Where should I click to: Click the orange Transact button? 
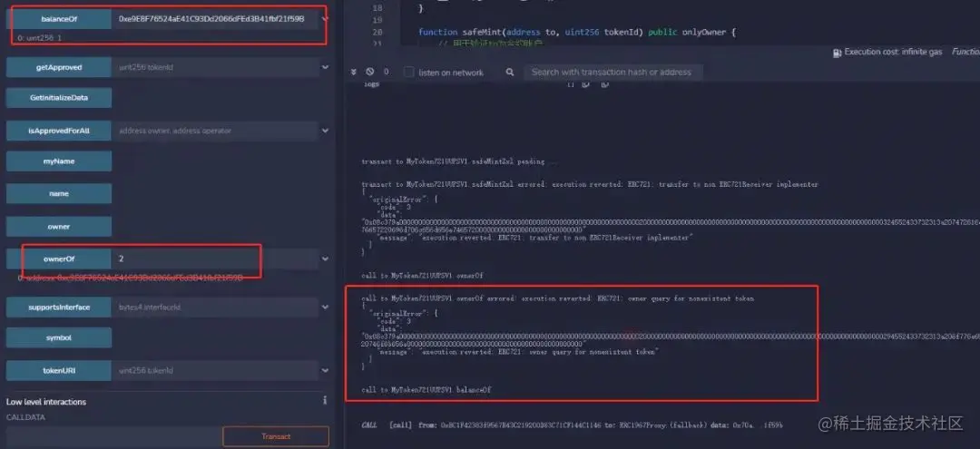click(x=276, y=436)
